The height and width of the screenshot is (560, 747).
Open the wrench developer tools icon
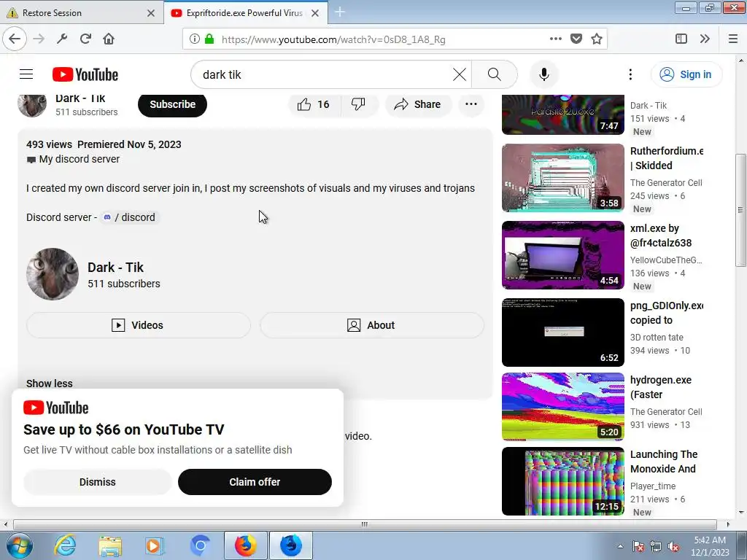pos(62,39)
